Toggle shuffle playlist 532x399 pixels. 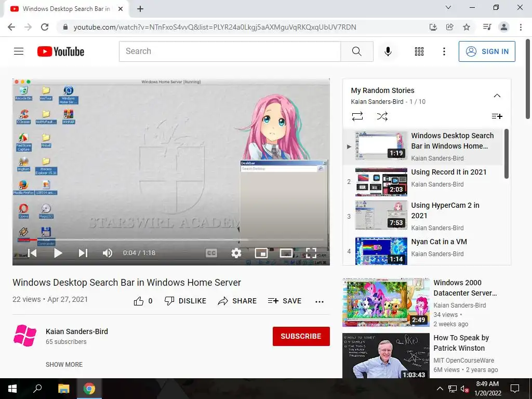click(382, 116)
